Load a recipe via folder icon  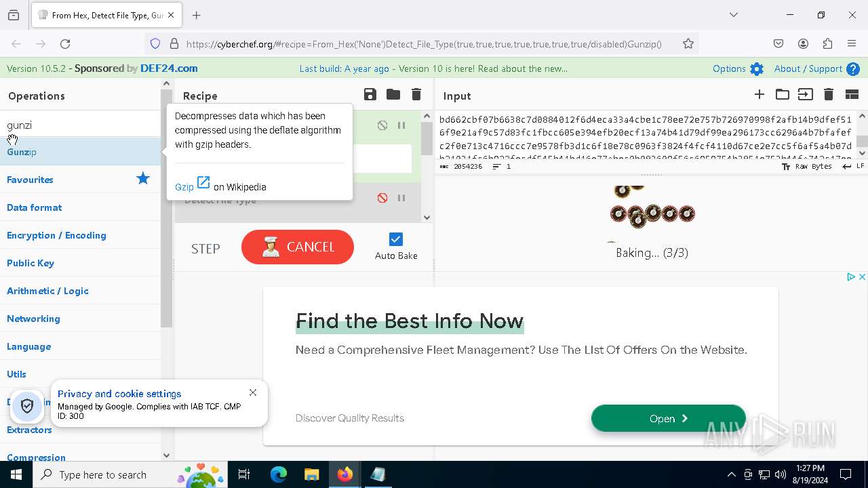[393, 95]
